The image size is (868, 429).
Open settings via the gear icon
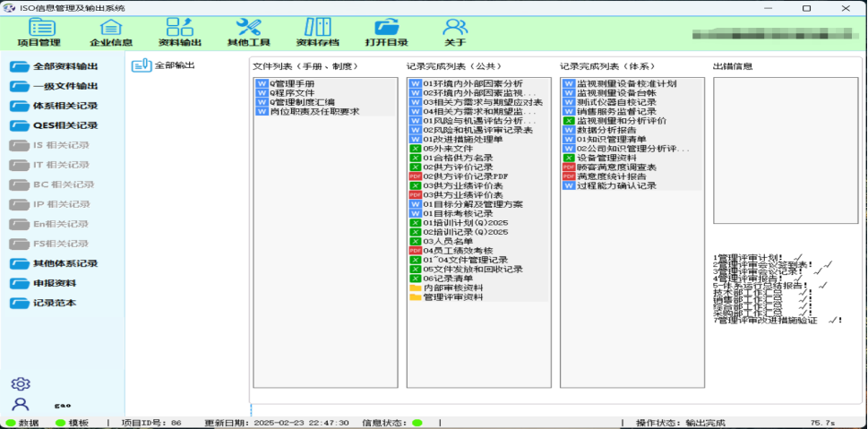tap(21, 383)
